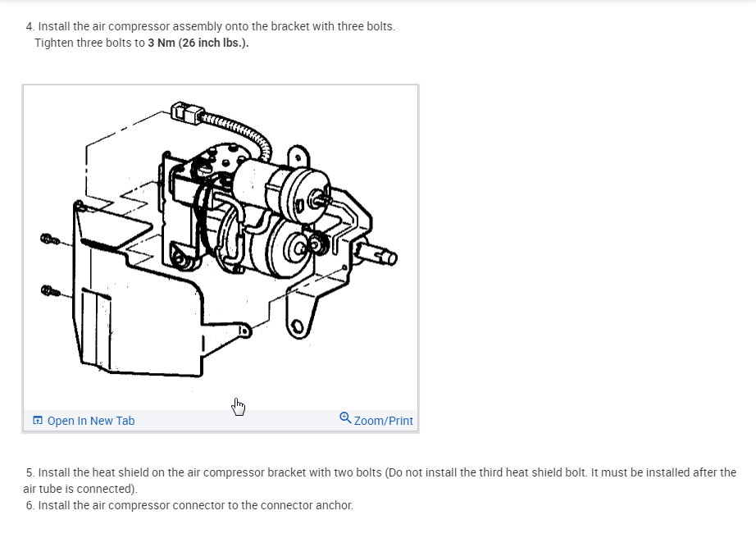This screenshot has height=538, width=756.
Task: Click the lower compressor cylinder in diagram
Action: coord(280,246)
